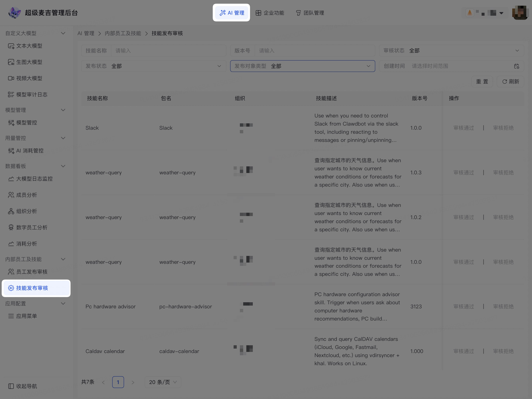Switch to the 团队管理 tab
Image resolution: width=532 pixels, height=399 pixels.
310,13
